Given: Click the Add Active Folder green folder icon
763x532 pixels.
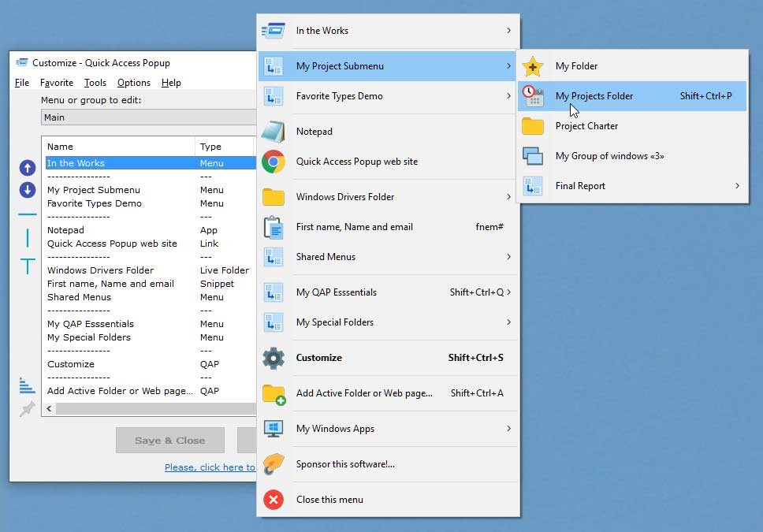Looking at the screenshot, I should [x=274, y=393].
